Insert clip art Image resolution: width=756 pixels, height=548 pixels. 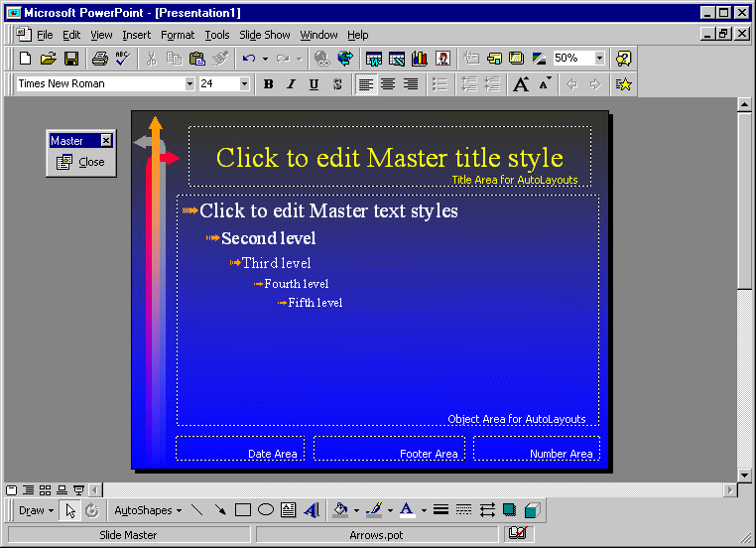point(442,59)
